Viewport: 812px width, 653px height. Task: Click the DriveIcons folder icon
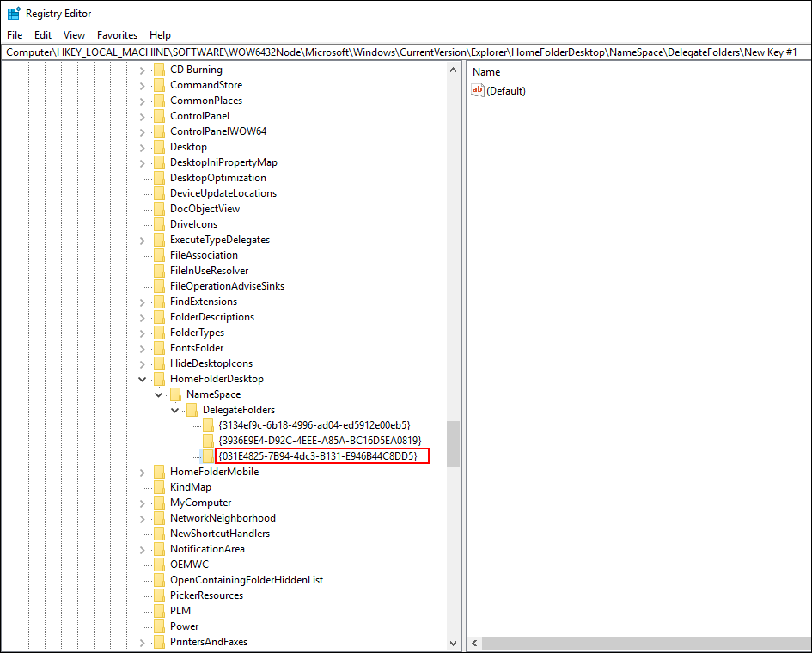coord(160,224)
